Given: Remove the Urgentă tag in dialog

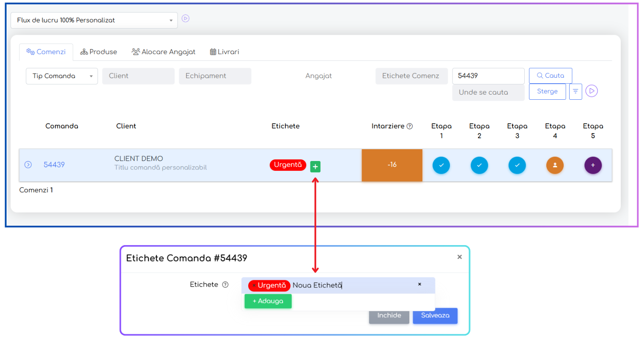Looking at the screenshot, I should (254, 286).
